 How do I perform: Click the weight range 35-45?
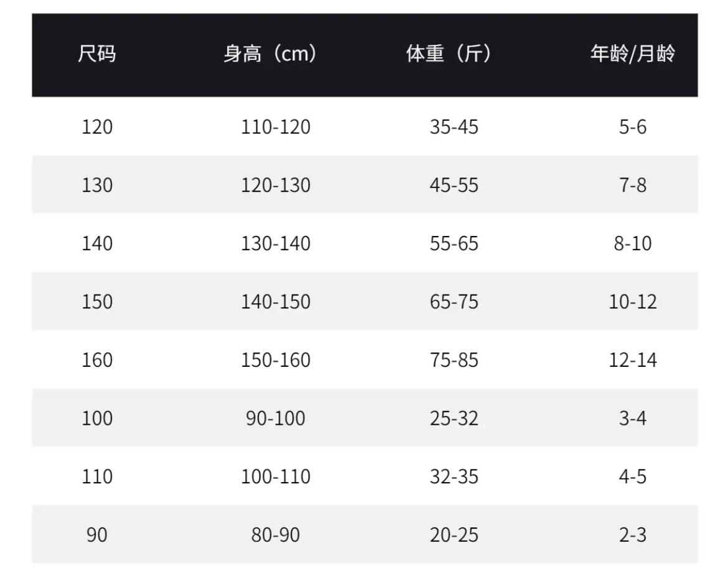click(x=454, y=127)
